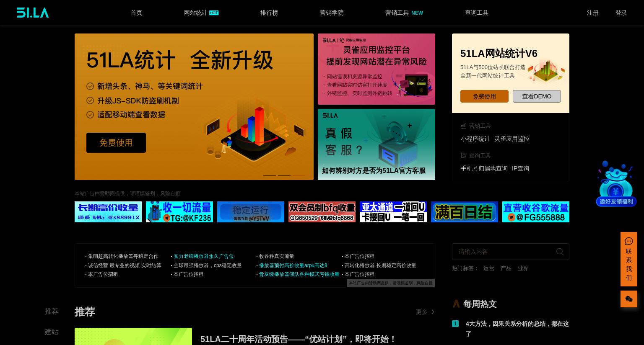Screen dimensions: 644x345
Task: Select the 业界 hot tag
Action: pos(523,268)
